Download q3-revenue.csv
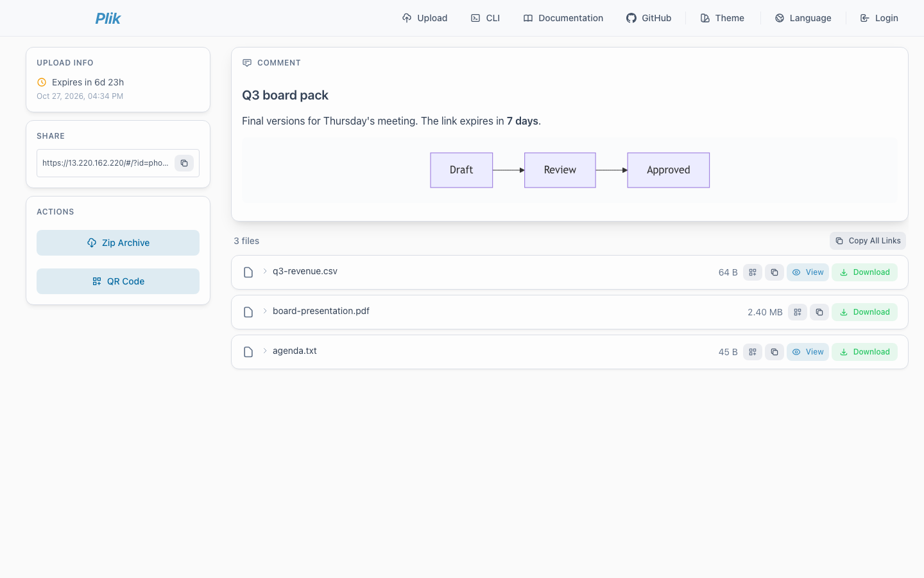924x578 pixels. pos(864,272)
